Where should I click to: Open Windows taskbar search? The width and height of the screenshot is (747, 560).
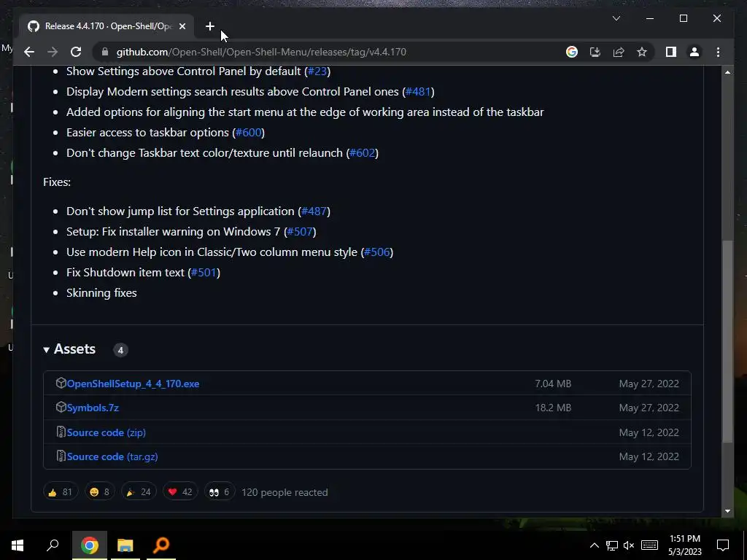coord(53,545)
